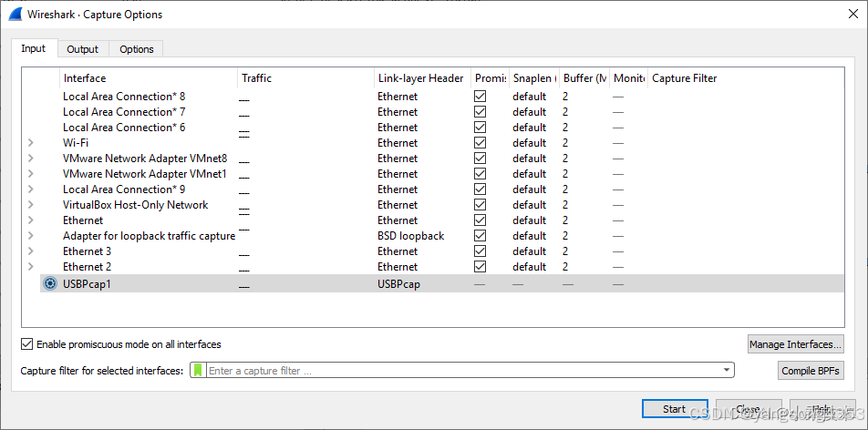The image size is (868, 430).
Task: Select the Wi-Fi interface name
Action: tap(76, 143)
